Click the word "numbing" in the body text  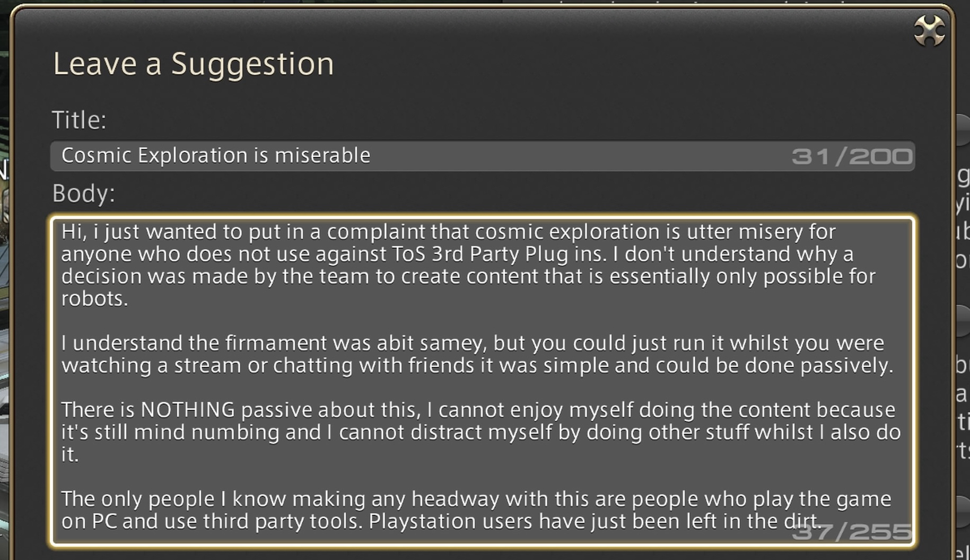pyautogui.click(x=235, y=433)
